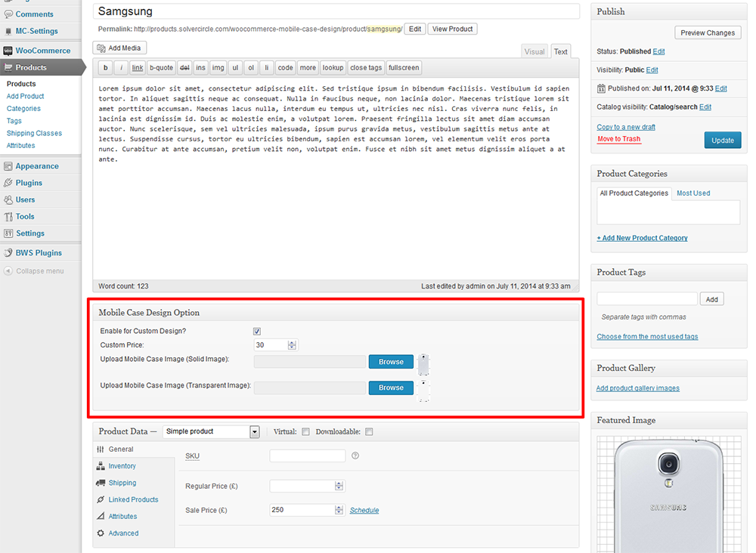756x553 pixels.
Task: Click the Move to Trash link
Action: tap(618, 139)
